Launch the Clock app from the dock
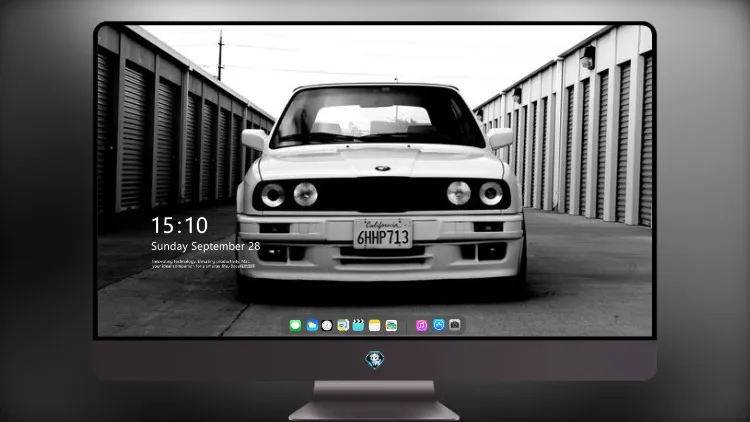The height and width of the screenshot is (422, 750). [x=327, y=325]
